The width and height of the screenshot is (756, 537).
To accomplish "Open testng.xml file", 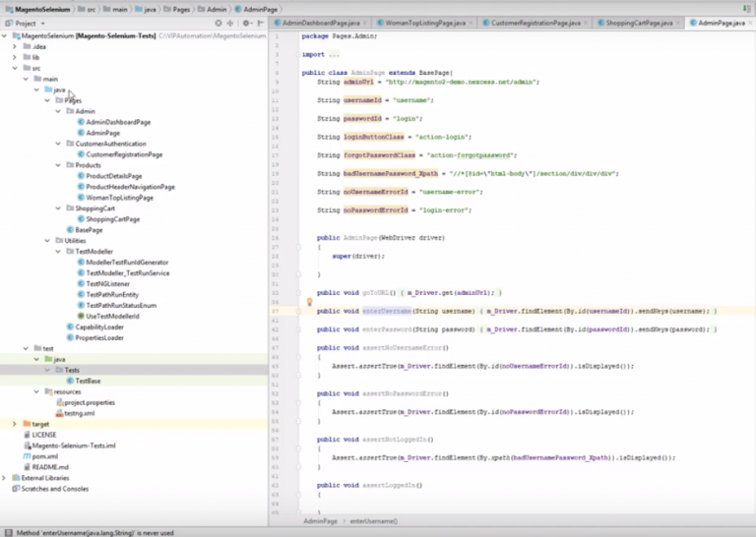I will pyautogui.click(x=75, y=413).
